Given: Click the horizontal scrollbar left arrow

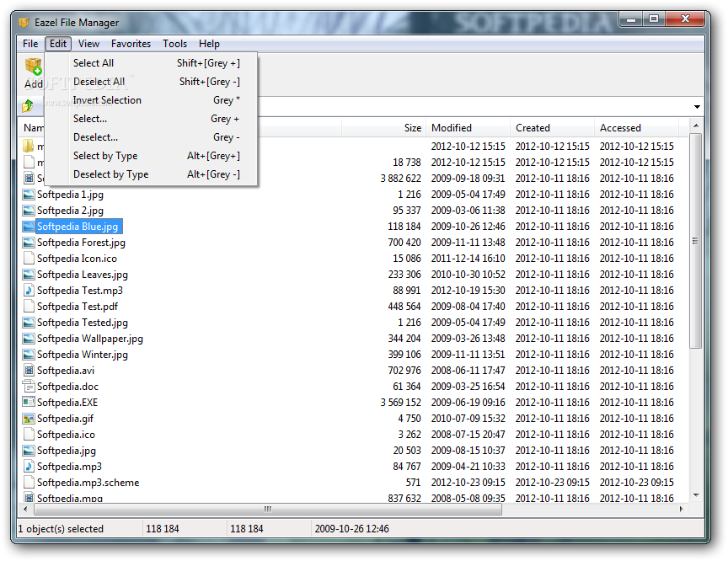Looking at the screenshot, I should pos(25,509).
